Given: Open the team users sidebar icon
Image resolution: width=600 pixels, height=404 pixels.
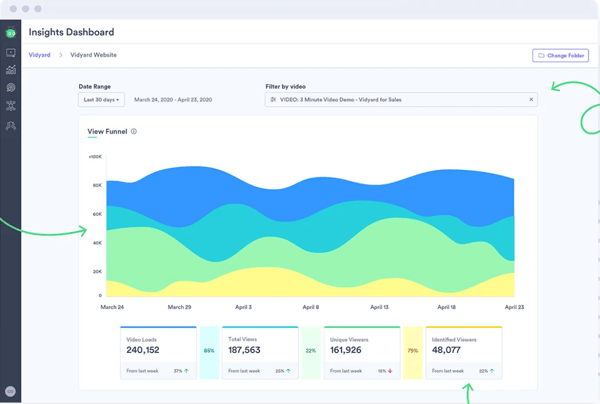Looking at the screenshot, I should (x=11, y=125).
